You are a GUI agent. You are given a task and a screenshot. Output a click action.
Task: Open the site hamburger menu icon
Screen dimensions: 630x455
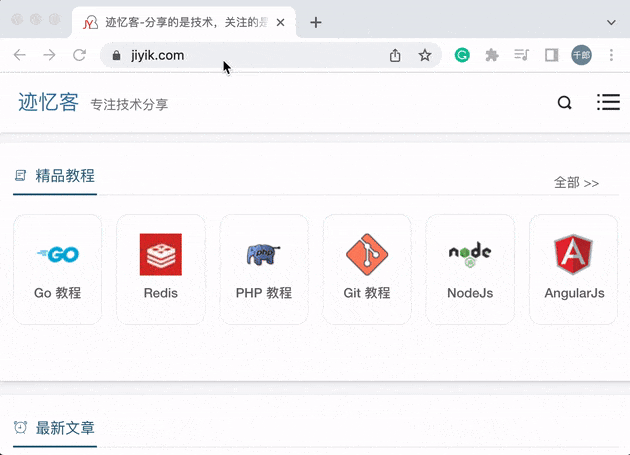(608, 102)
